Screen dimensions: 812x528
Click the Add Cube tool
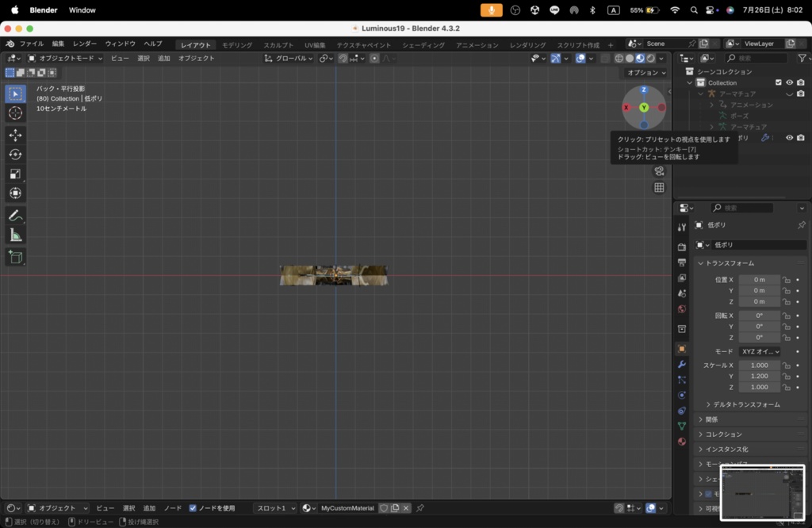click(x=15, y=257)
